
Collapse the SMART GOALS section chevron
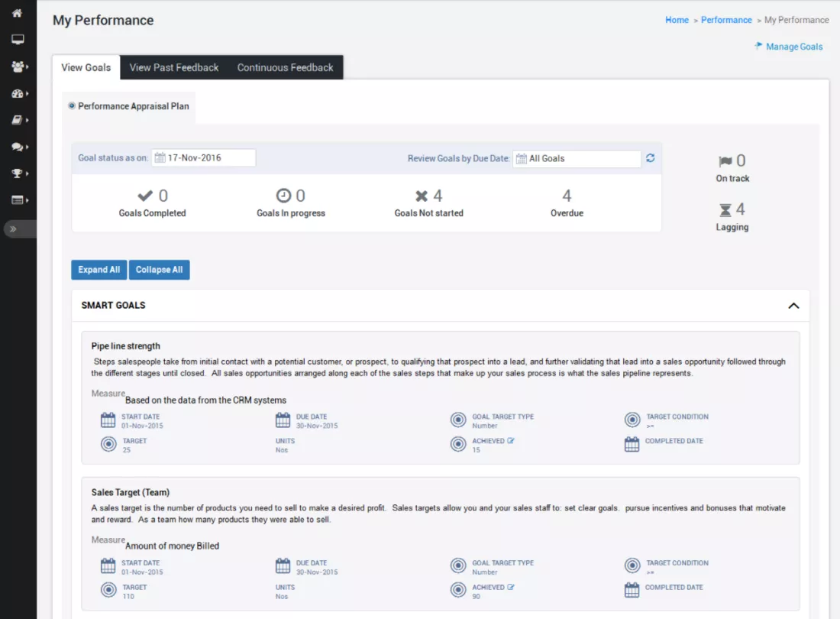pos(793,306)
